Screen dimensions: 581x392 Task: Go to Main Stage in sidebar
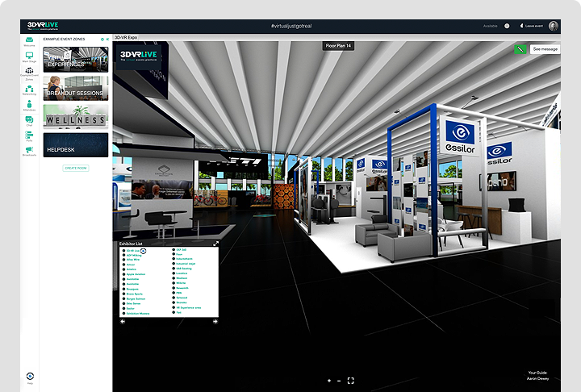pyautogui.click(x=30, y=56)
